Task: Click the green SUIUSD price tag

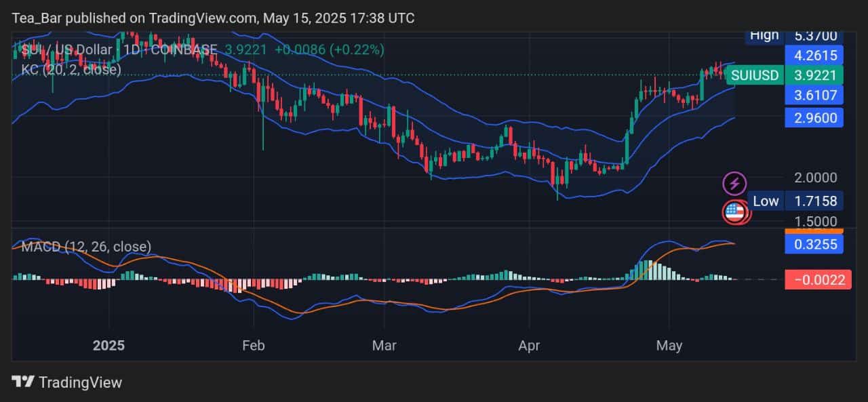Action: pyautogui.click(x=755, y=75)
